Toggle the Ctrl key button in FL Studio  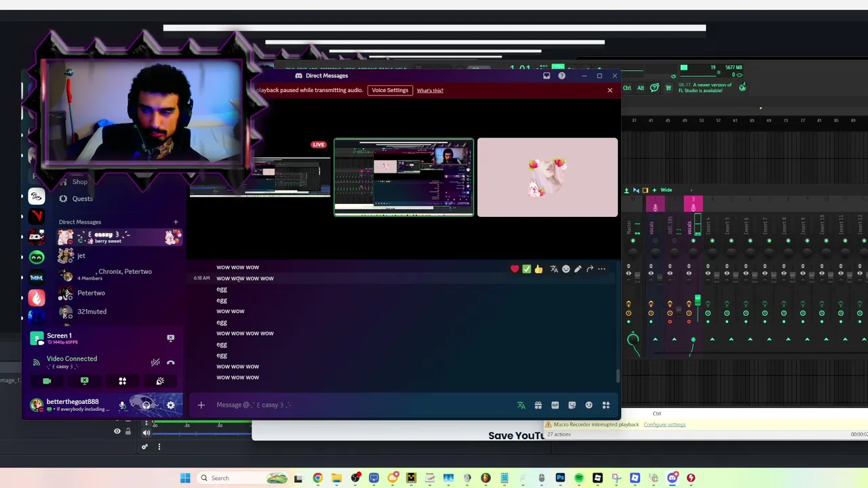point(627,87)
